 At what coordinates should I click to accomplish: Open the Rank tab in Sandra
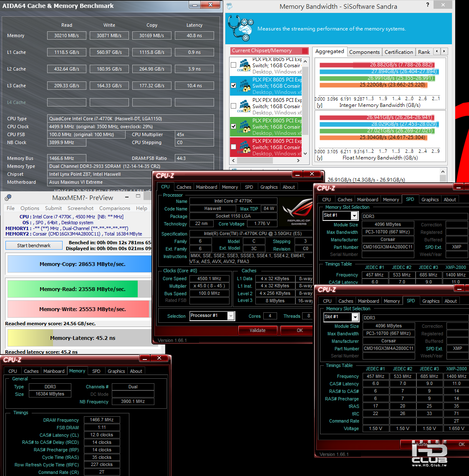pos(424,52)
